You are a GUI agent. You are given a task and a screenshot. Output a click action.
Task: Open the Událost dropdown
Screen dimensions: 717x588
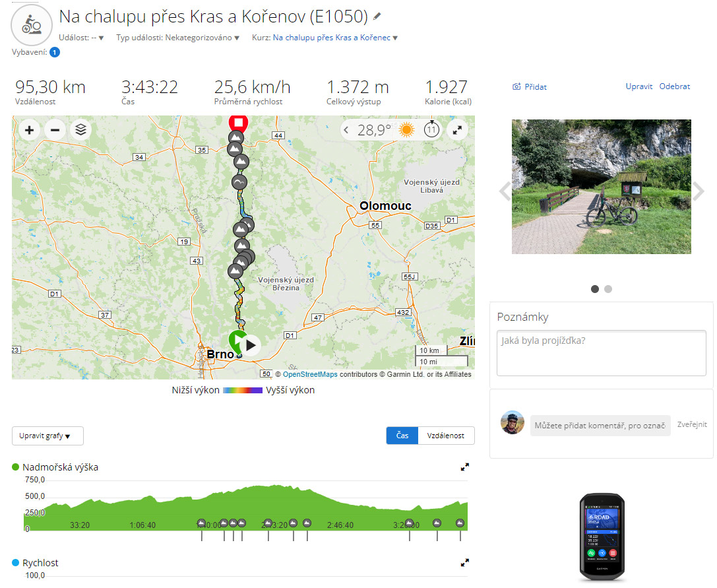coord(81,38)
